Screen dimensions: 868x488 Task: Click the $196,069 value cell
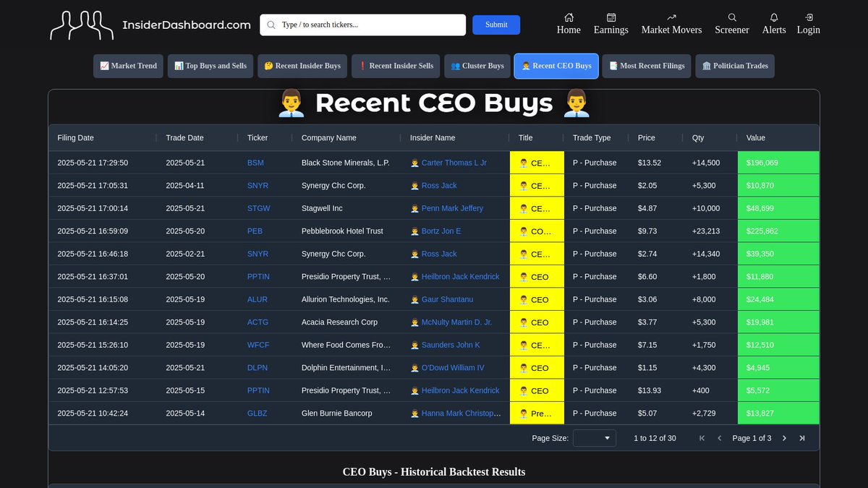coord(778,163)
